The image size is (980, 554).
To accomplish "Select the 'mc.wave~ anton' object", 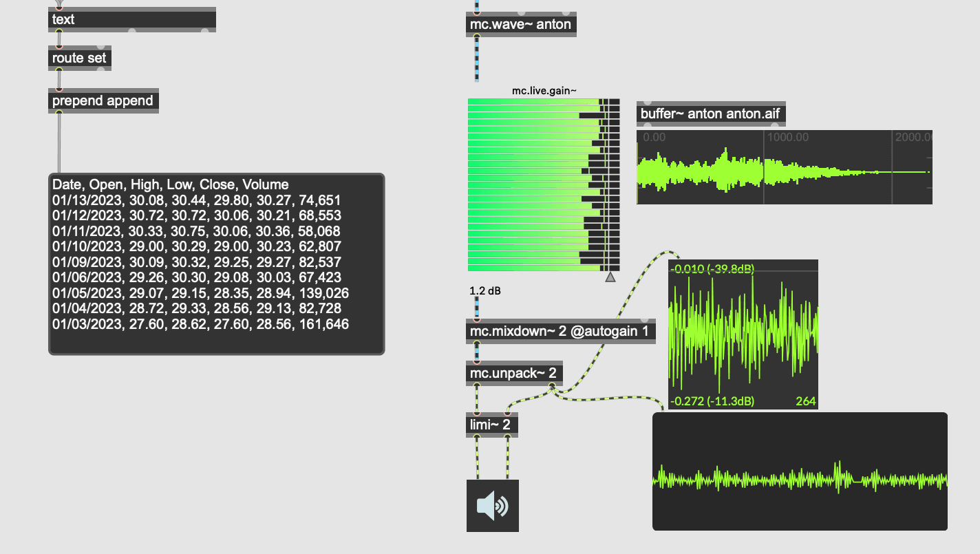I will coord(521,25).
